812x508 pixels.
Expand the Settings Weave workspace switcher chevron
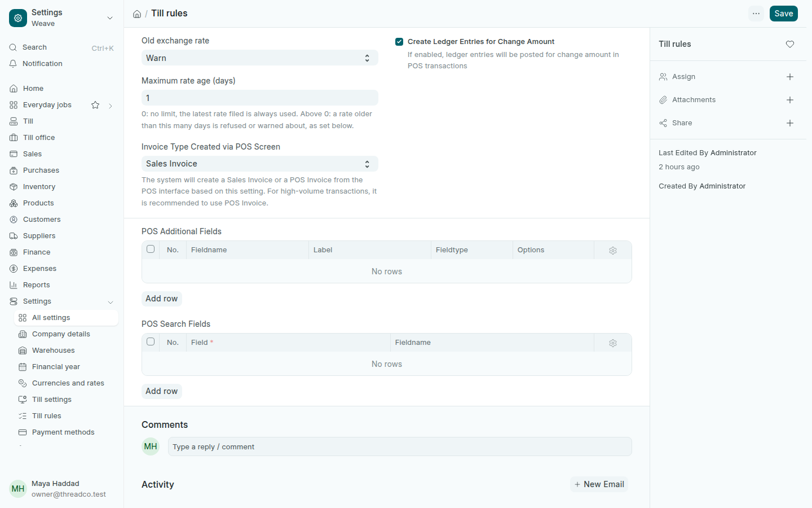(x=110, y=18)
